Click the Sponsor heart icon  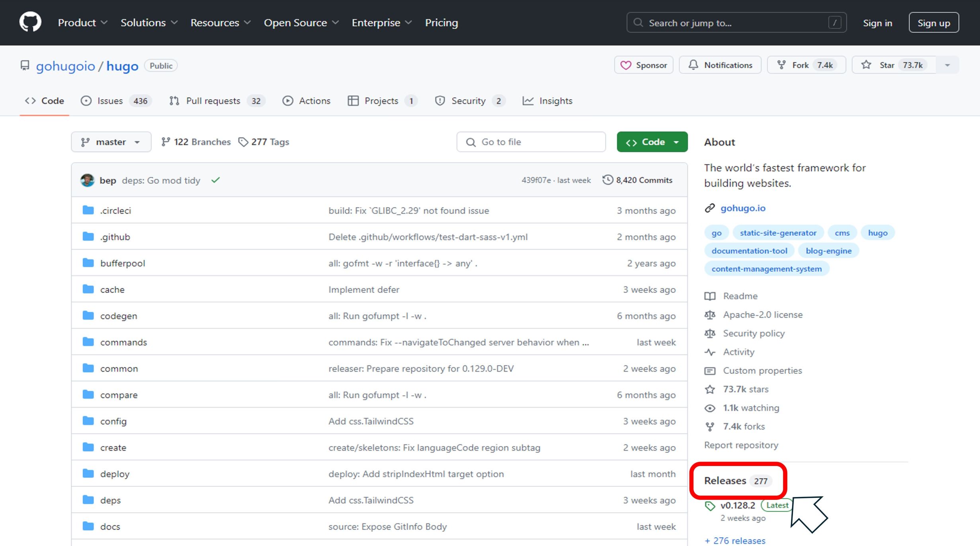click(626, 65)
